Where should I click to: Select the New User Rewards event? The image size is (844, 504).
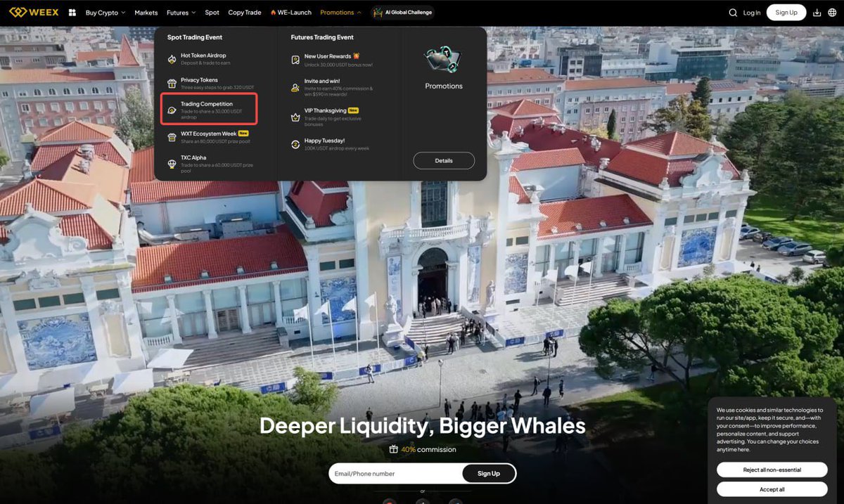coord(328,55)
